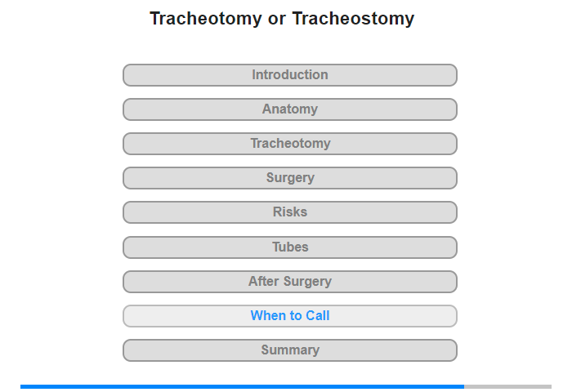Select the Tracheotomy section button

[x=290, y=144]
